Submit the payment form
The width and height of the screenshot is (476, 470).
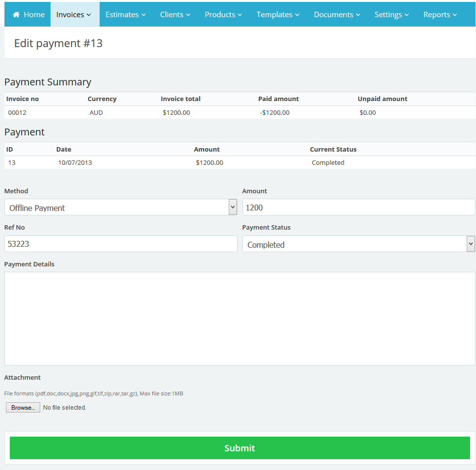point(239,448)
